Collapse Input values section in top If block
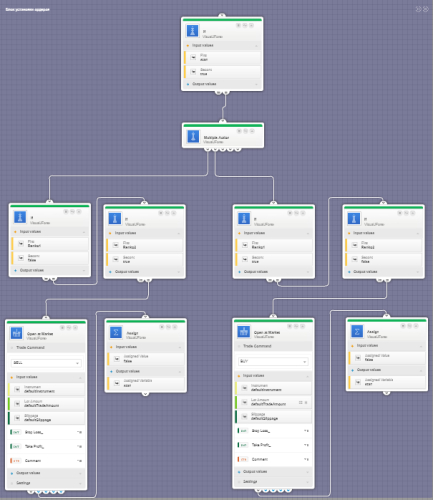Image resolution: width=433 pixels, height=500 pixels. 222,45
